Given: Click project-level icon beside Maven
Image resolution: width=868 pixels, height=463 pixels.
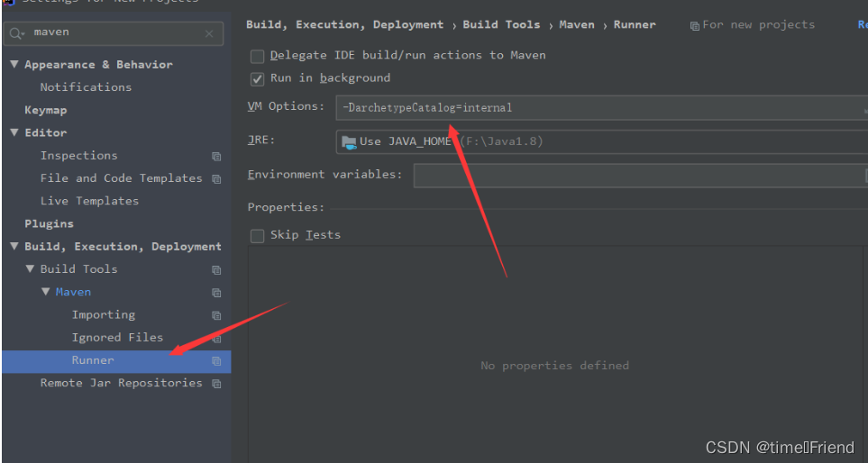Looking at the screenshot, I should 216,293.
